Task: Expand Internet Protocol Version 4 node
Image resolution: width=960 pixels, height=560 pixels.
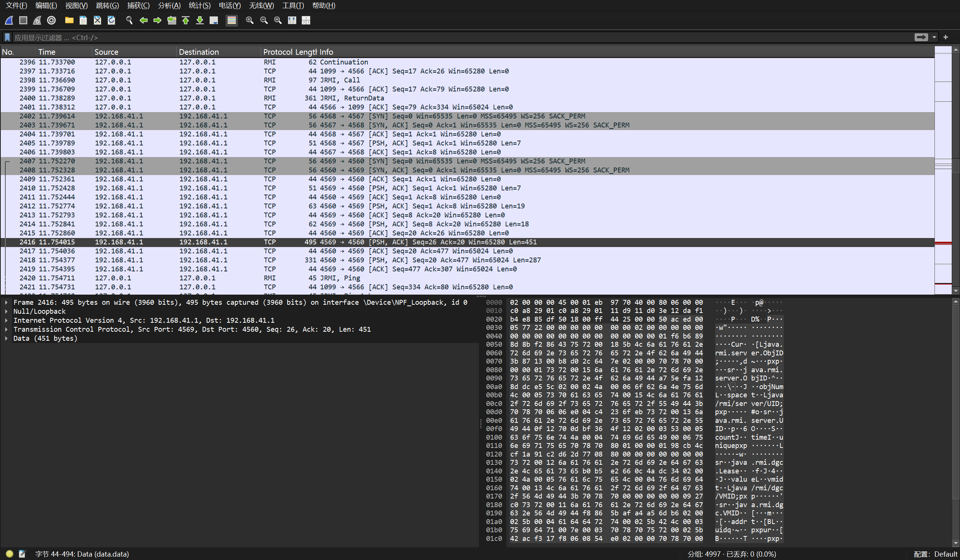Action: pos(6,320)
